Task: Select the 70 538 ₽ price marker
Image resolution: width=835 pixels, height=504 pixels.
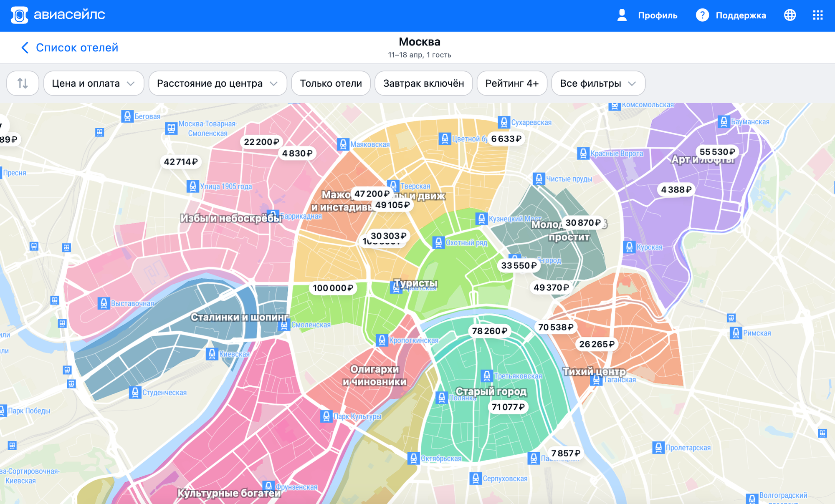Action: point(556,327)
